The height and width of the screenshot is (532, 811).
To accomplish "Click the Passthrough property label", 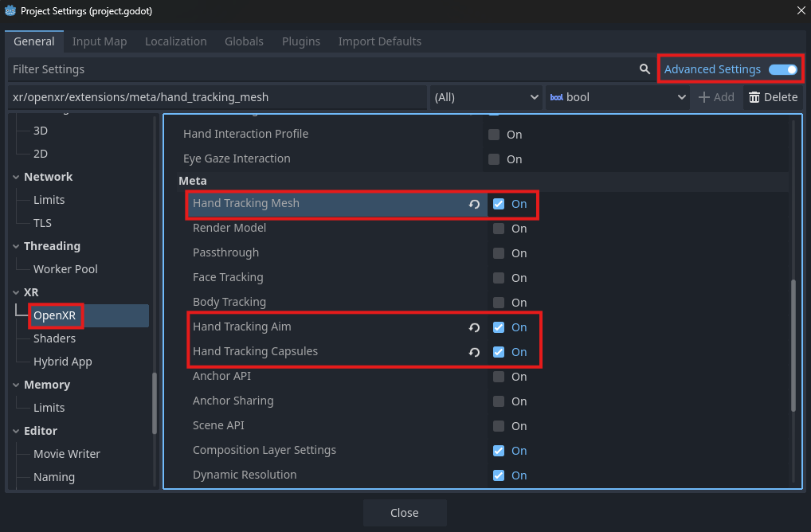I will (225, 252).
